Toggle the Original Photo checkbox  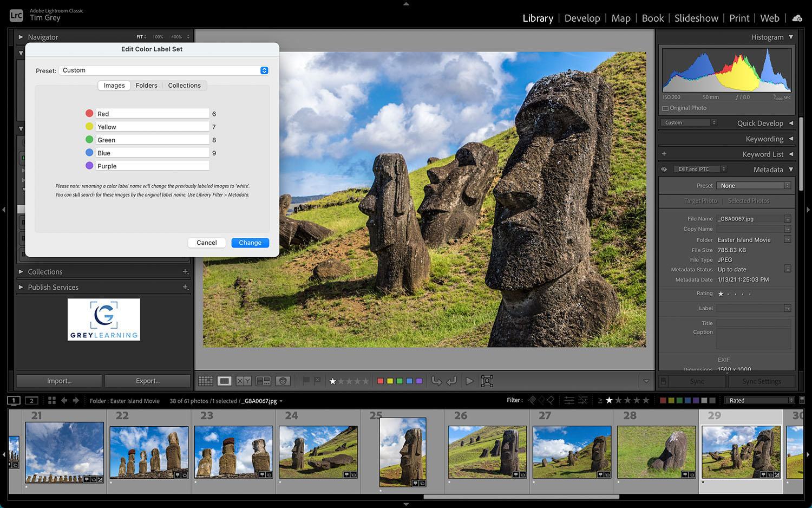pyautogui.click(x=665, y=108)
